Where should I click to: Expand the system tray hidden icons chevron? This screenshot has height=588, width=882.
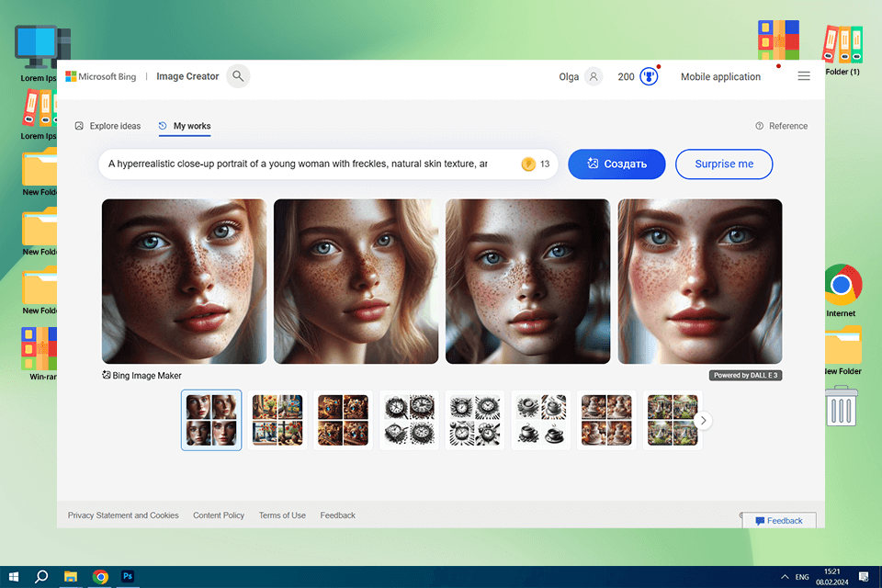pos(785,576)
